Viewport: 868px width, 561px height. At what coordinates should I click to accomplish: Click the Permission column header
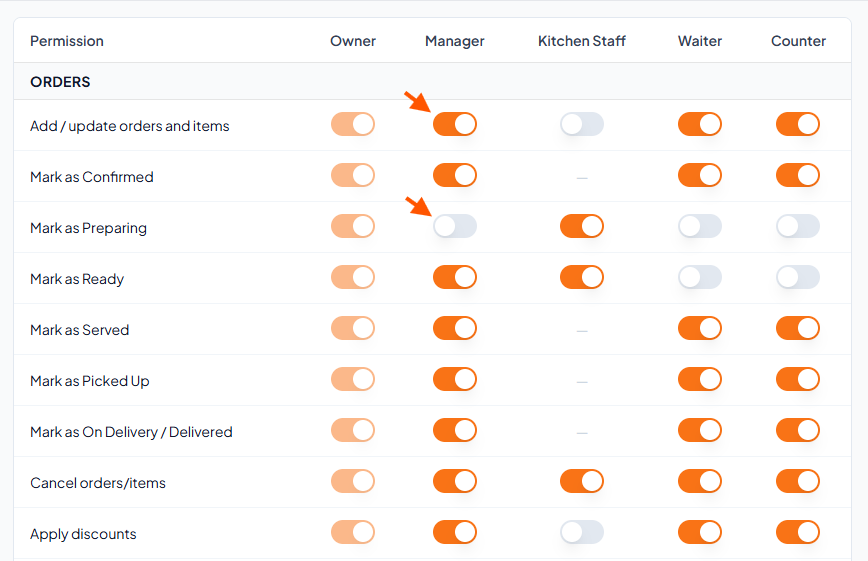[x=66, y=41]
